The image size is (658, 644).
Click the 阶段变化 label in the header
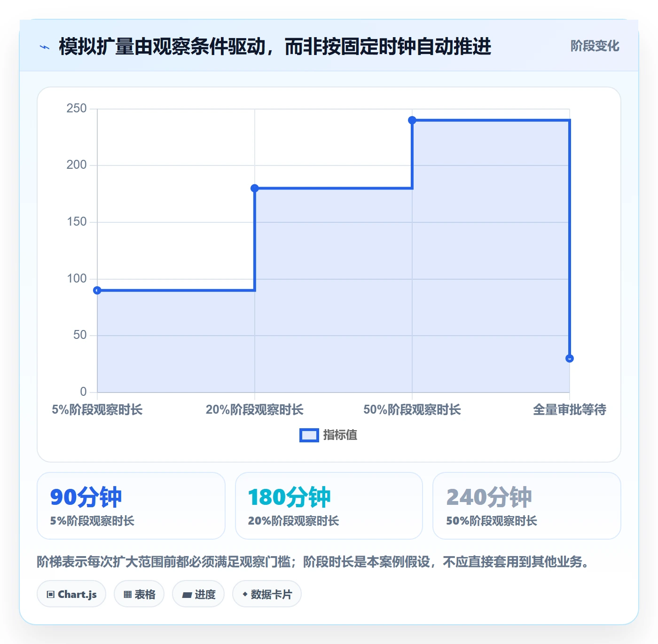[595, 46]
